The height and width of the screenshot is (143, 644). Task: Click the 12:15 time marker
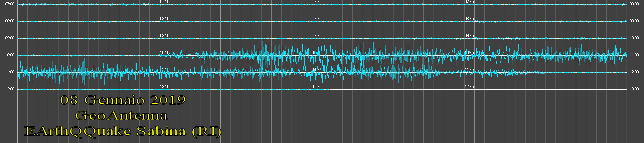(x=165, y=87)
